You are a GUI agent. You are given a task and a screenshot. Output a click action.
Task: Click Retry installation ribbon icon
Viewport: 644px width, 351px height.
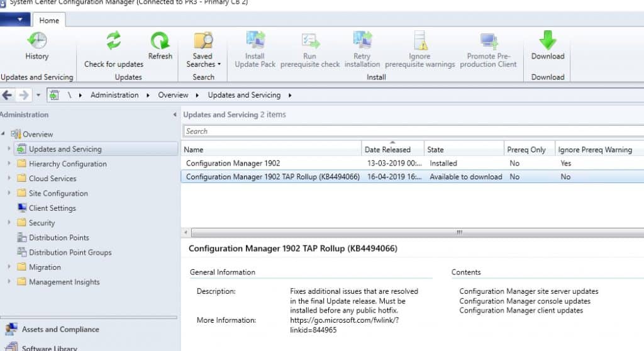click(x=362, y=40)
